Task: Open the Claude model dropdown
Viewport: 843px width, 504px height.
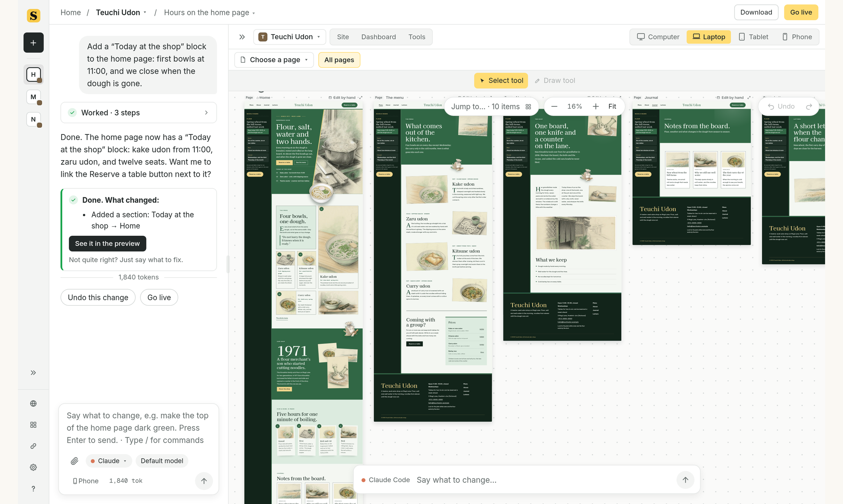Action: [109, 461]
